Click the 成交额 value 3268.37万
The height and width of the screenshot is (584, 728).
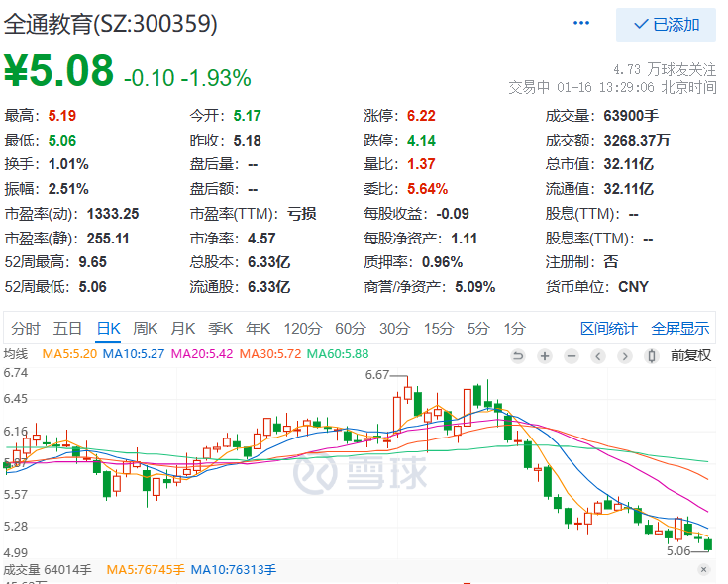tap(637, 141)
